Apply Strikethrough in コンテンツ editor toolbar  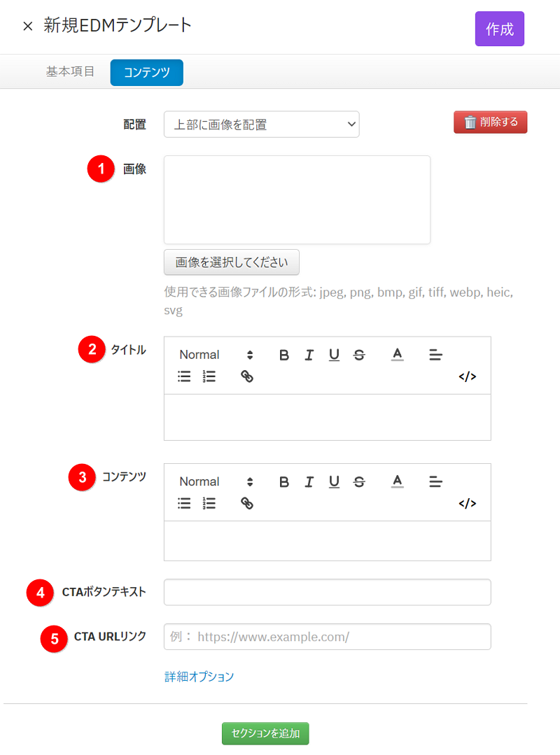pyautogui.click(x=359, y=481)
